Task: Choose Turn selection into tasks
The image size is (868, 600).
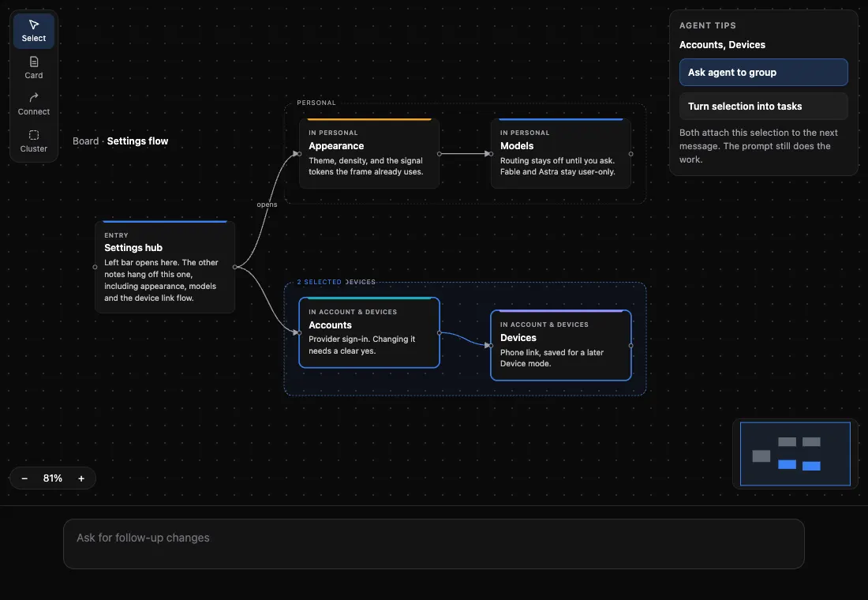Action: (763, 107)
